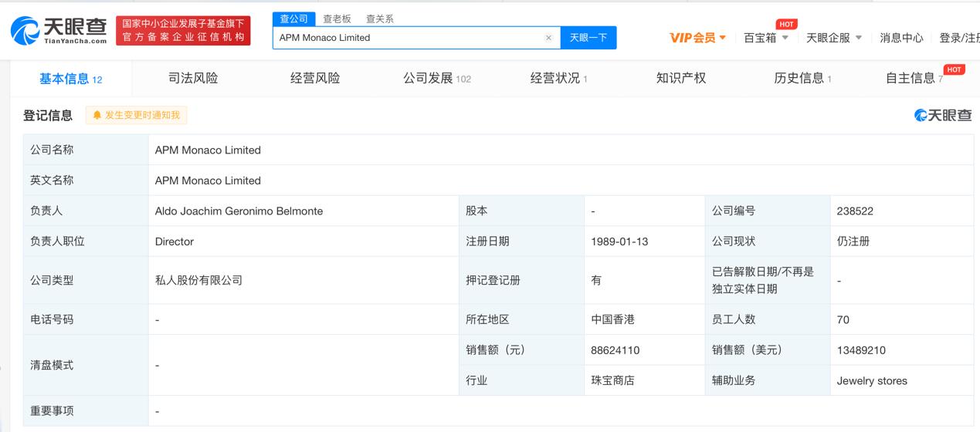Click the employee count value 70
The image size is (980, 432).
843,319
